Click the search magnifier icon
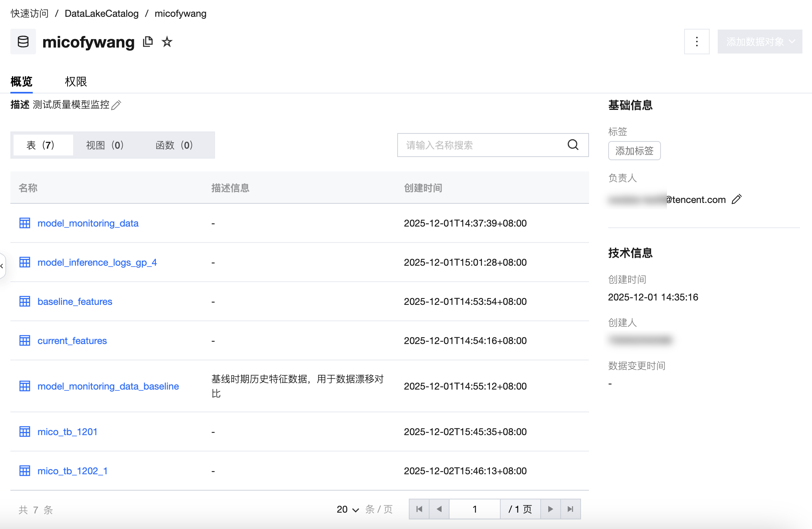812x529 pixels. (x=573, y=145)
